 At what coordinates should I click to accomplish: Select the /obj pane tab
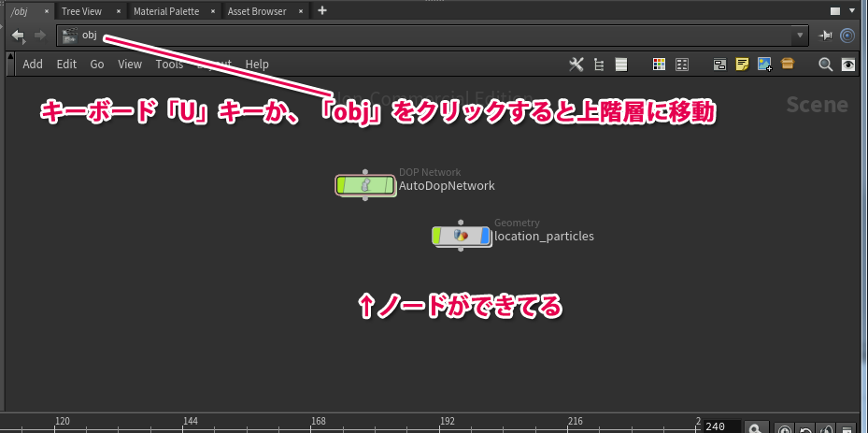click(x=20, y=11)
